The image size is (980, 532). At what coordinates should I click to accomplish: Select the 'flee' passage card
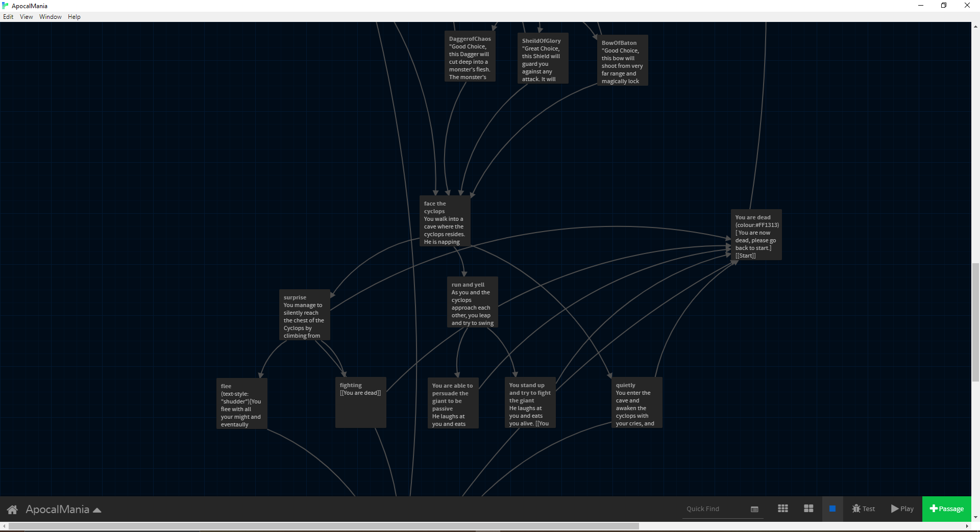[241, 403]
